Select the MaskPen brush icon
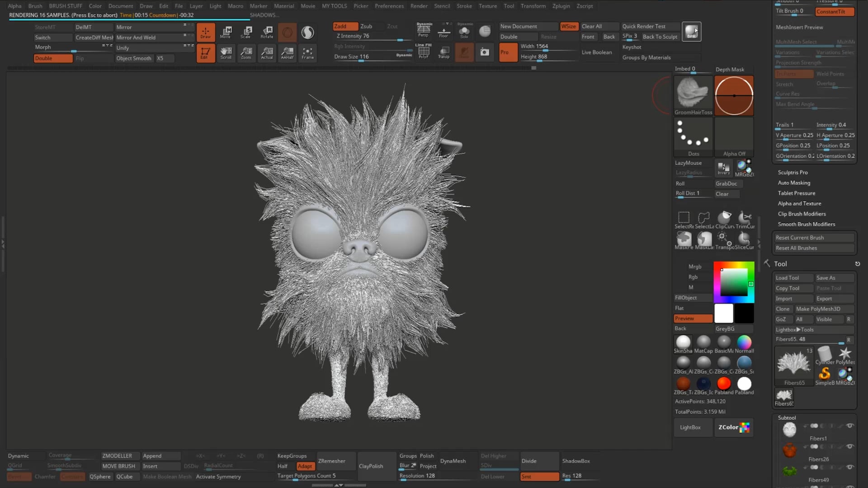868x488 pixels. coord(684,240)
